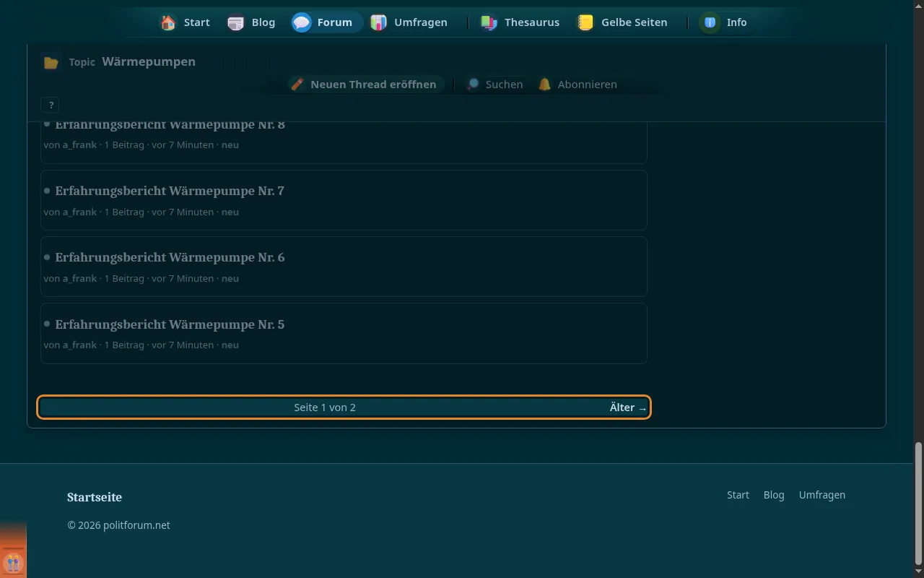Click author a_frank under thread Nr. 5
The height and width of the screenshot is (578, 924).
click(79, 345)
